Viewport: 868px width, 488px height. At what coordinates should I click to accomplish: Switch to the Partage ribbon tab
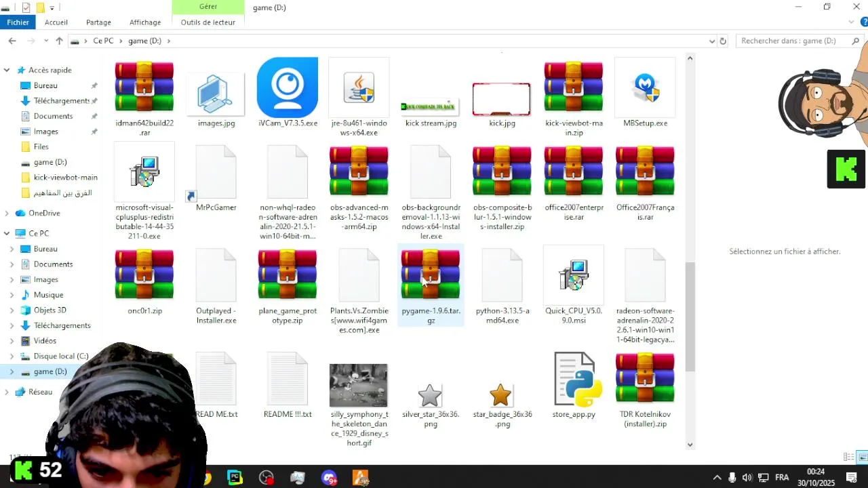[98, 22]
